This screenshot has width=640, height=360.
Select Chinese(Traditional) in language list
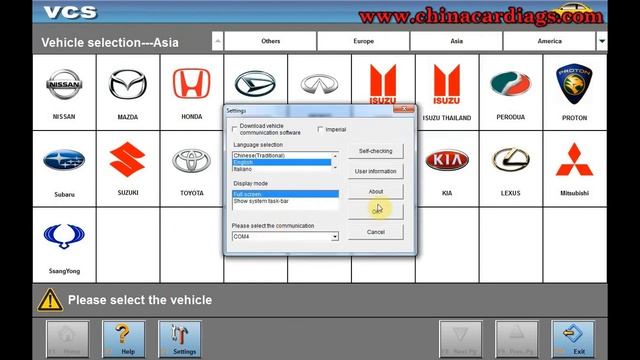pyautogui.click(x=282, y=156)
